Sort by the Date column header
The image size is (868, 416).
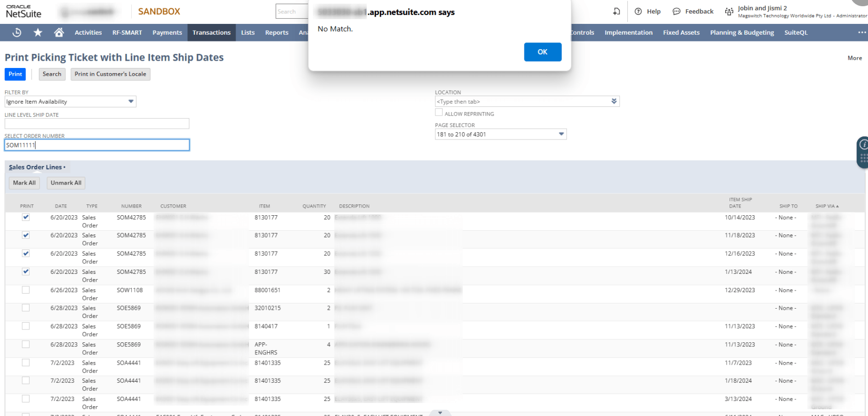[x=61, y=206]
